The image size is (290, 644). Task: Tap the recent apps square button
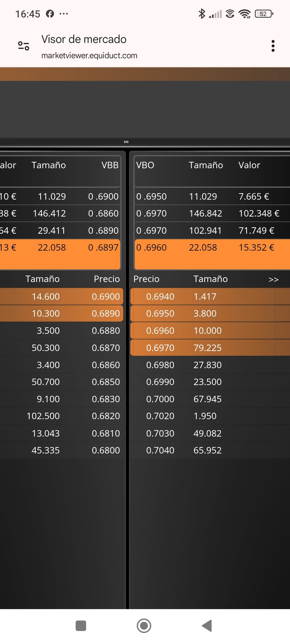81,626
